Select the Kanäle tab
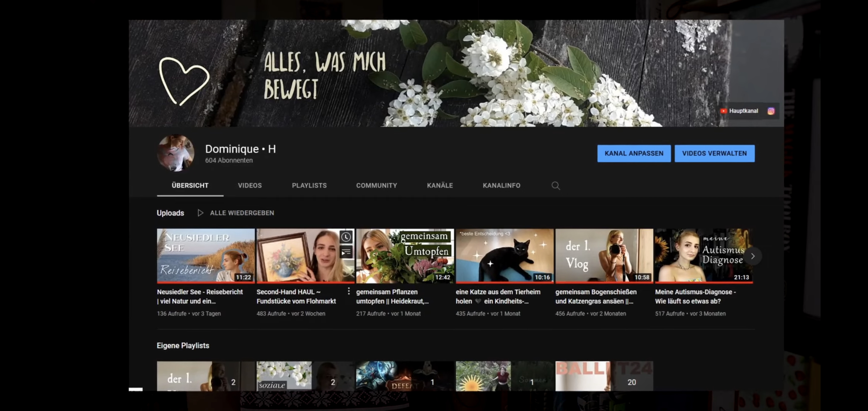 click(x=440, y=186)
